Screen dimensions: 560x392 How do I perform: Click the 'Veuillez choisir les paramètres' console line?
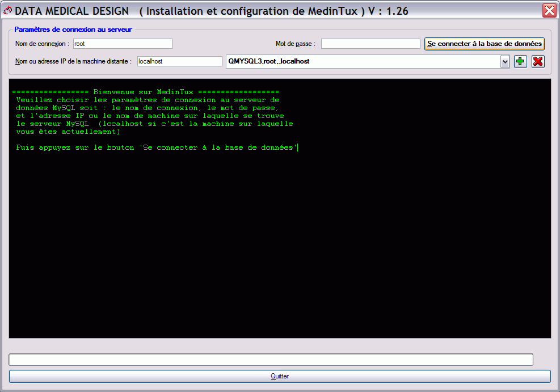pyautogui.click(x=148, y=100)
